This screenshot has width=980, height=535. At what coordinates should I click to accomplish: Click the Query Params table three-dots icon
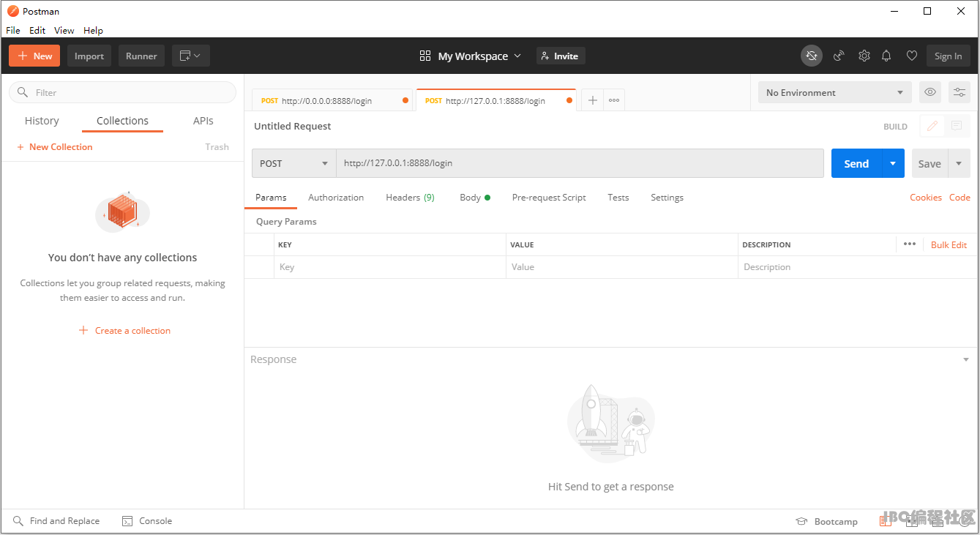pyautogui.click(x=909, y=244)
